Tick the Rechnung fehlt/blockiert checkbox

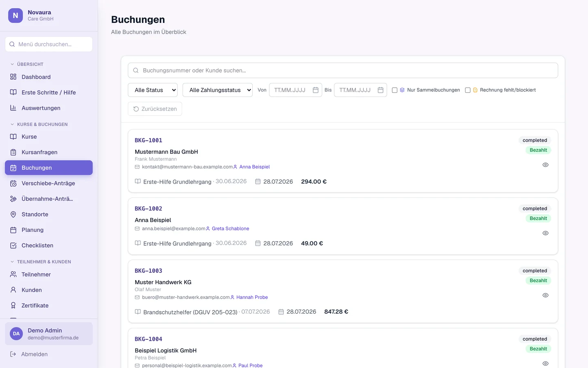click(x=468, y=90)
